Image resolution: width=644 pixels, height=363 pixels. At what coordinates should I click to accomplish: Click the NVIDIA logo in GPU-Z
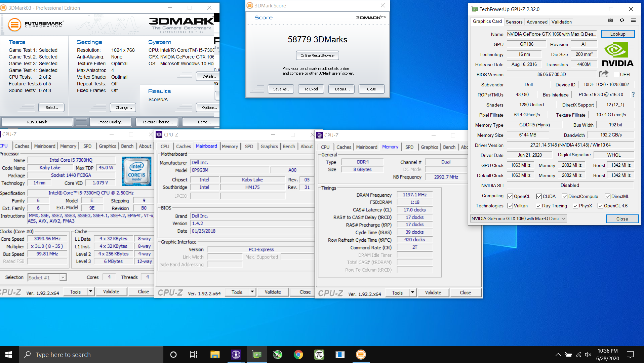click(x=617, y=54)
